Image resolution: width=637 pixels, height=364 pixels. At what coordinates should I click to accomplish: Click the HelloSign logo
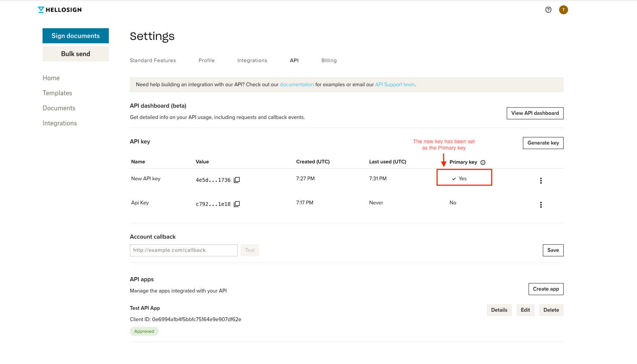tap(59, 9)
